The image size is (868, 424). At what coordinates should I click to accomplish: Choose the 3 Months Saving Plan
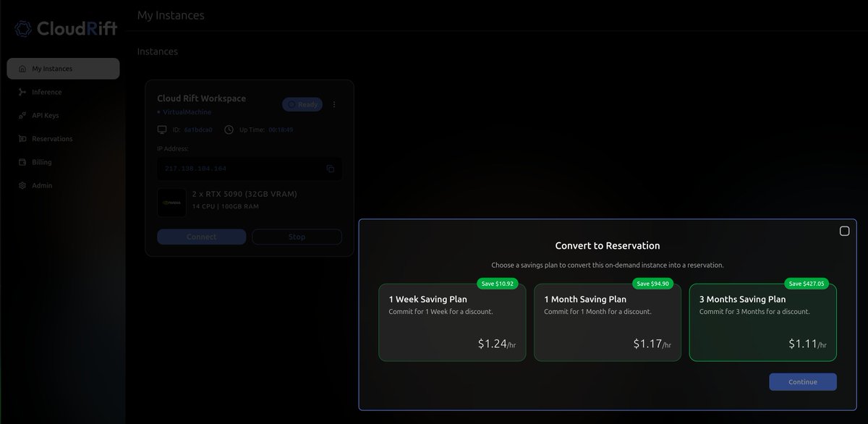tap(763, 322)
